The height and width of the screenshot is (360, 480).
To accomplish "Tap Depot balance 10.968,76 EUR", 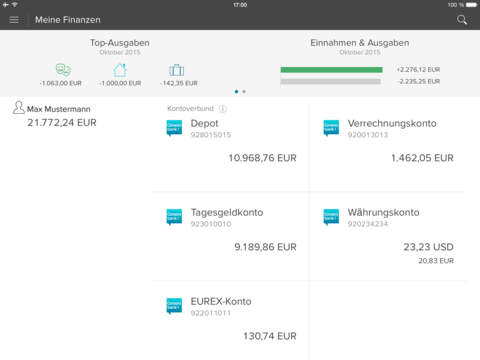I will [262, 158].
